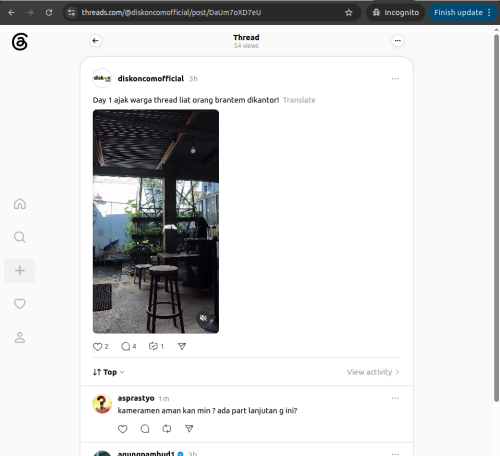Viewport: 500px width, 456px height.
Task: Click browser back navigation arrow
Action: pyautogui.click(x=12, y=13)
